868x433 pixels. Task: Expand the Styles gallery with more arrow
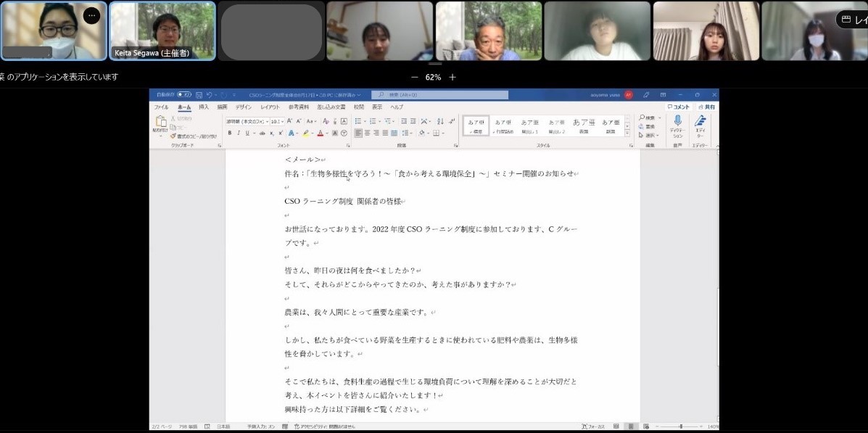[627, 133]
